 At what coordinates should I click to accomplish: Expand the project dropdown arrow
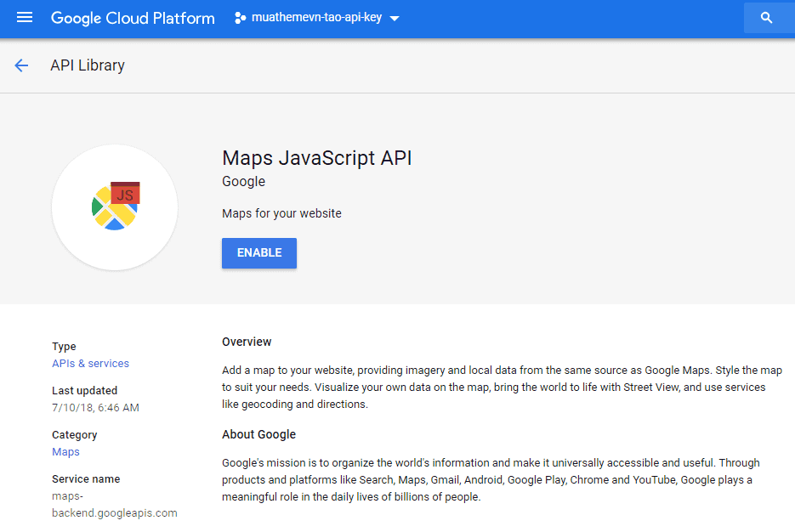[x=394, y=19]
